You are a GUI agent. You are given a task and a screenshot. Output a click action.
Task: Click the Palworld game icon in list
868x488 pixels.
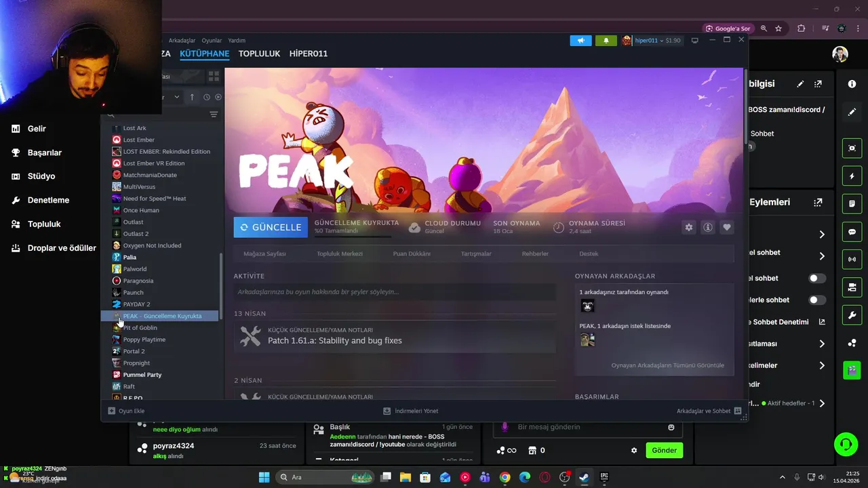(x=117, y=269)
